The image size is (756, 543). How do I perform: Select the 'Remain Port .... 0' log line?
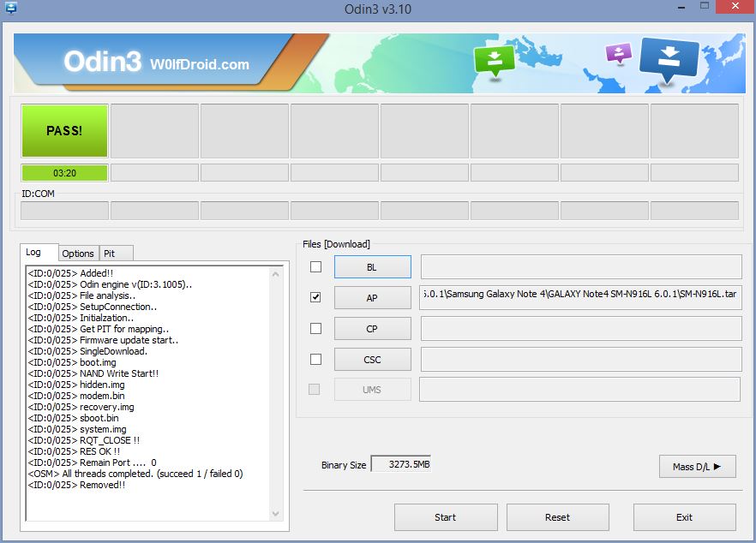click(92, 462)
